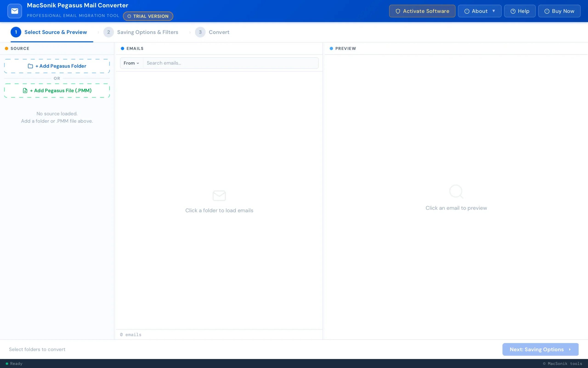The height and width of the screenshot is (368, 588).
Task: Click Next: Saving Options button
Action: (540, 349)
